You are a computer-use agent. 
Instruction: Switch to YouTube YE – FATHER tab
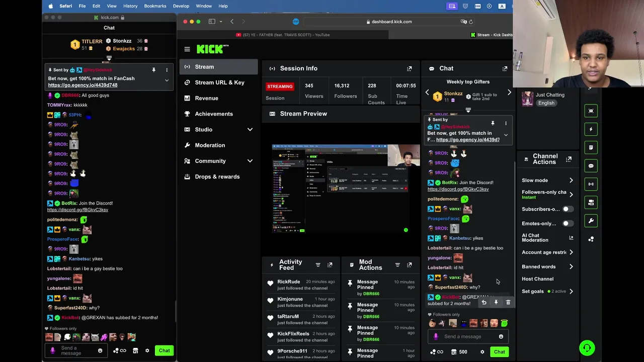[282, 35]
